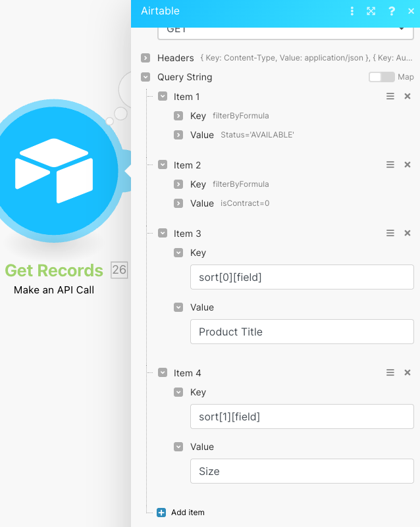
Task: Click the Add item label
Action: (x=188, y=513)
